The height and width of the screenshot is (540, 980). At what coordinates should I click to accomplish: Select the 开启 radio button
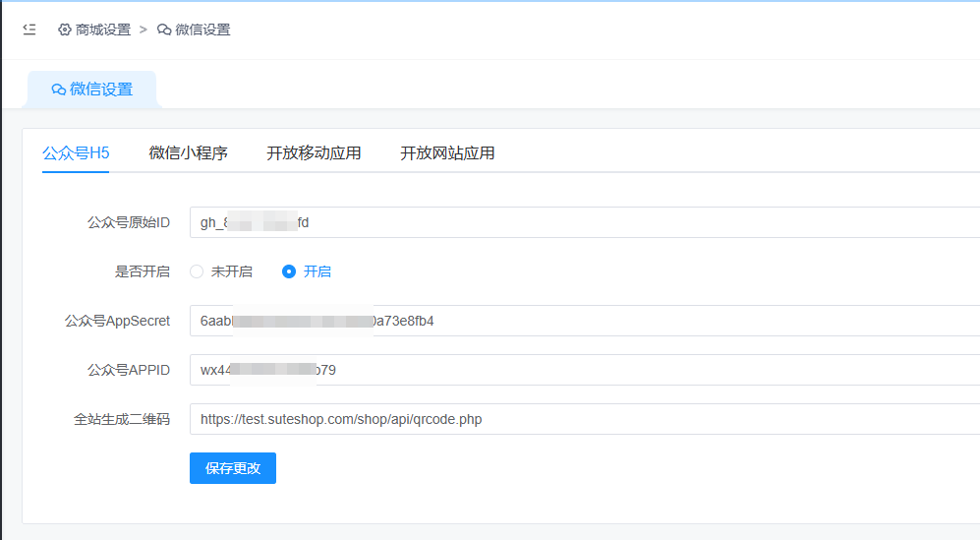click(289, 271)
